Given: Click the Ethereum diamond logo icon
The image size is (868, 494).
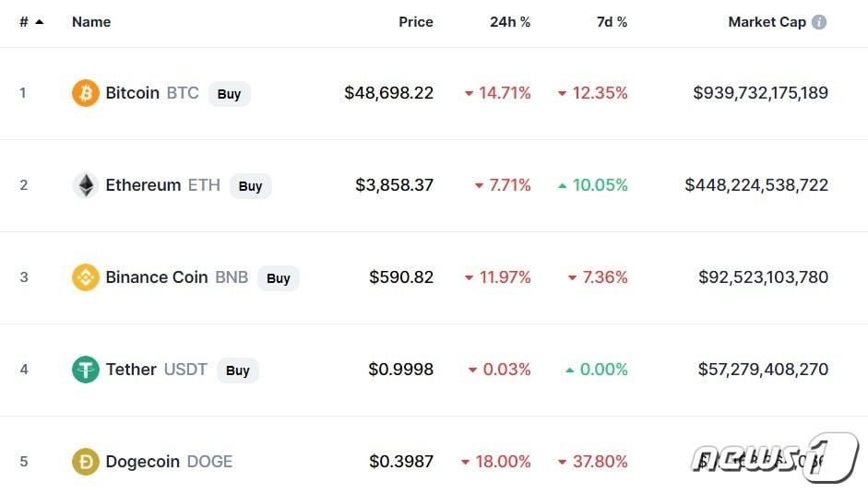Looking at the screenshot, I should pyautogui.click(x=85, y=185).
